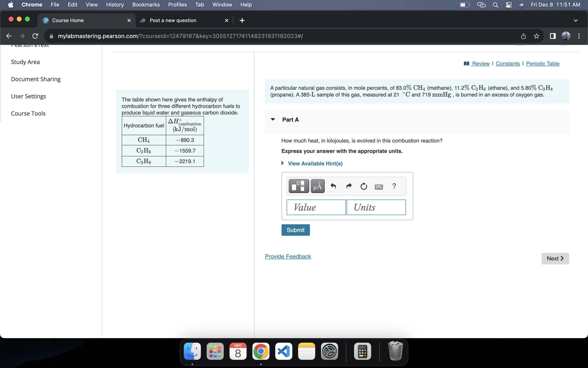Click the Next button
The image size is (588, 368).
[555, 258]
